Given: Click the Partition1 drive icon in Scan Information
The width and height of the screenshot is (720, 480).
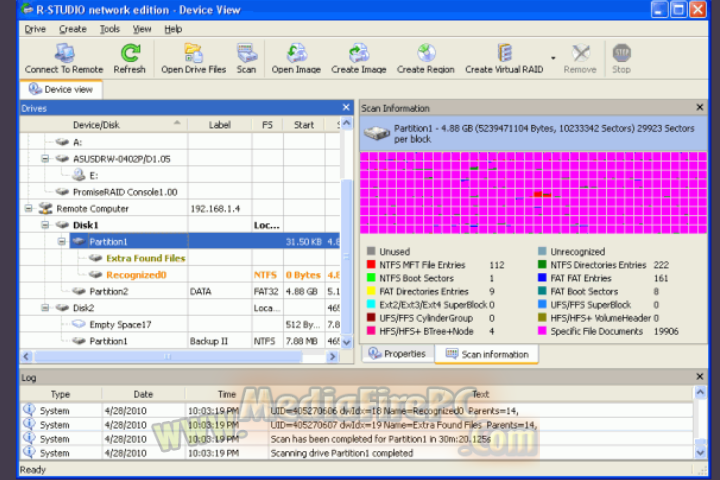Looking at the screenshot, I should (x=377, y=134).
